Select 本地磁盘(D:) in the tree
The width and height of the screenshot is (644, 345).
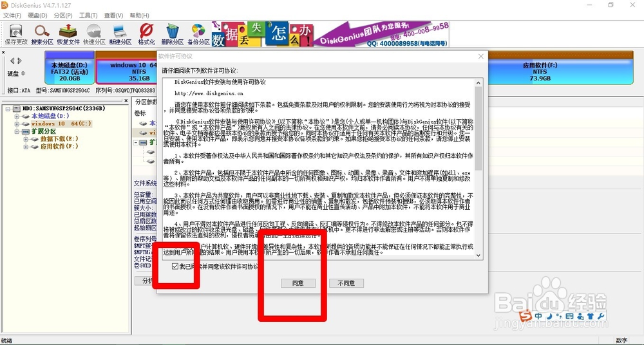(x=50, y=117)
